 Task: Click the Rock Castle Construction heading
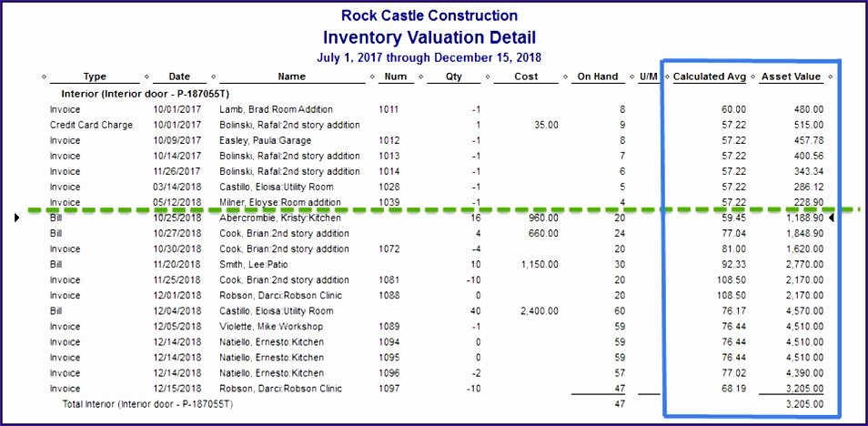[429, 15]
